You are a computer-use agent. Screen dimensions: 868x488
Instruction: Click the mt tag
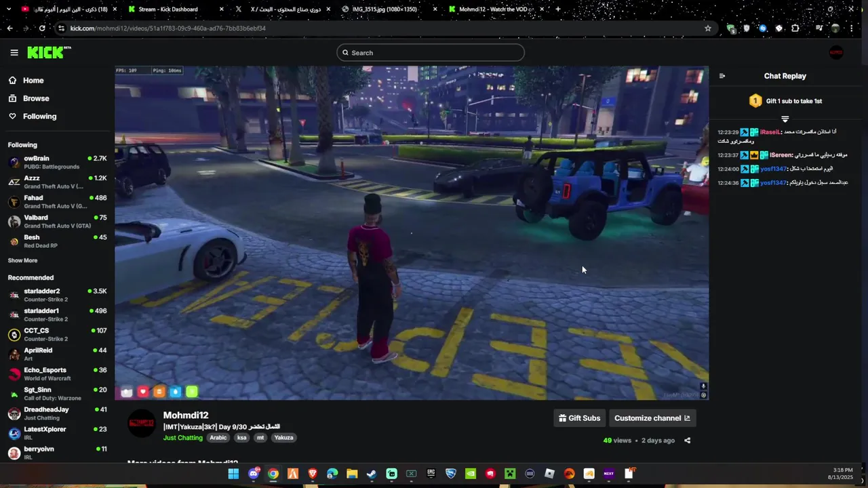(260, 438)
